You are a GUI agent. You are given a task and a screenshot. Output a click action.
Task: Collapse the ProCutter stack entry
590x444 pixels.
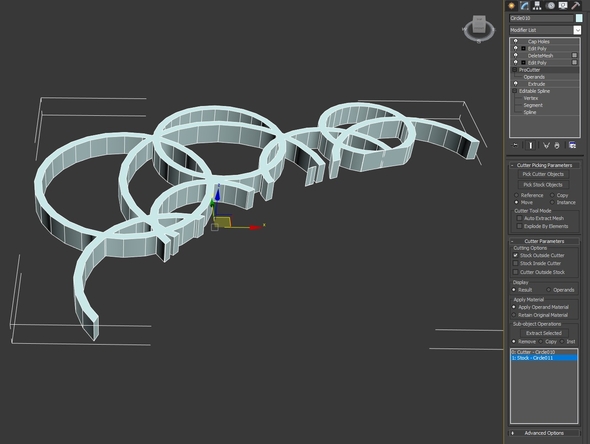coord(514,70)
